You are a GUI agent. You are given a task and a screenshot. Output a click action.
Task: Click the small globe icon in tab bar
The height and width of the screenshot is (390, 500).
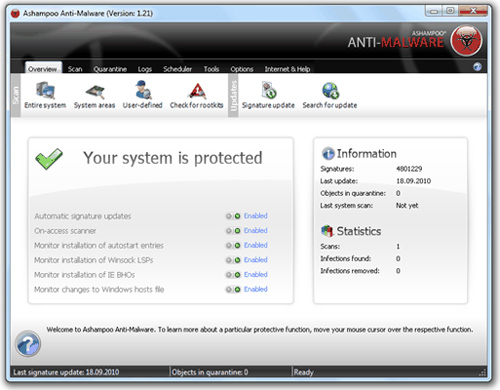click(477, 67)
